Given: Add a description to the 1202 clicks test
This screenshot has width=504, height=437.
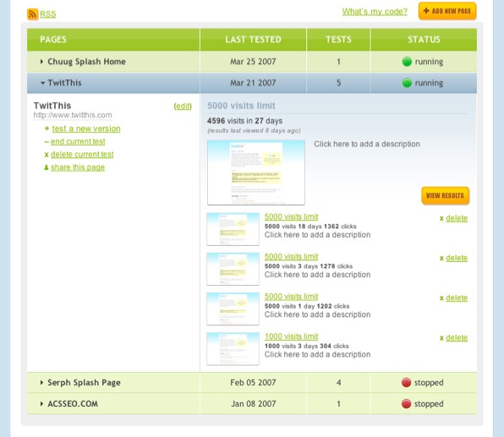Looking at the screenshot, I should click(x=318, y=314).
